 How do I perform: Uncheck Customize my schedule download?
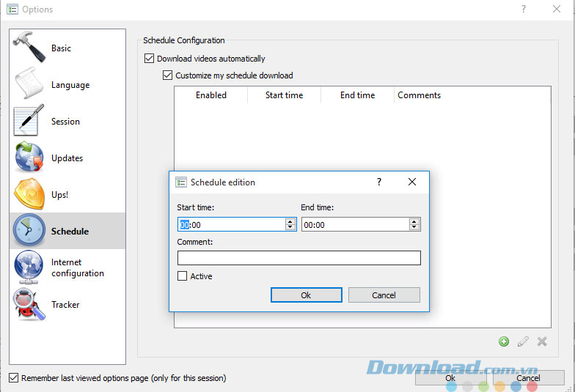[168, 75]
